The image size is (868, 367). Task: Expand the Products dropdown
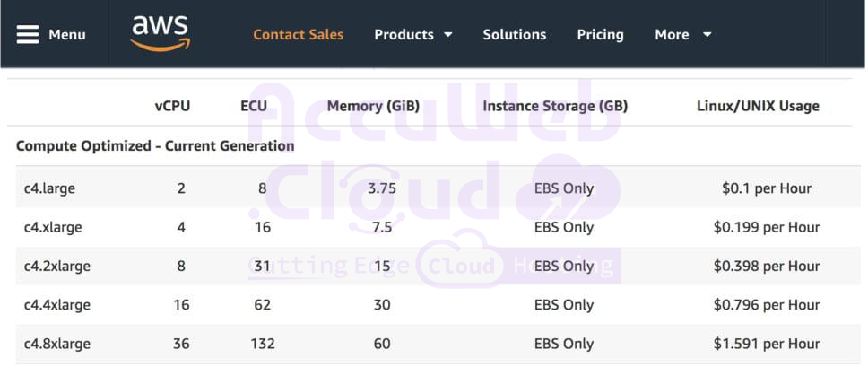(x=412, y=34)
